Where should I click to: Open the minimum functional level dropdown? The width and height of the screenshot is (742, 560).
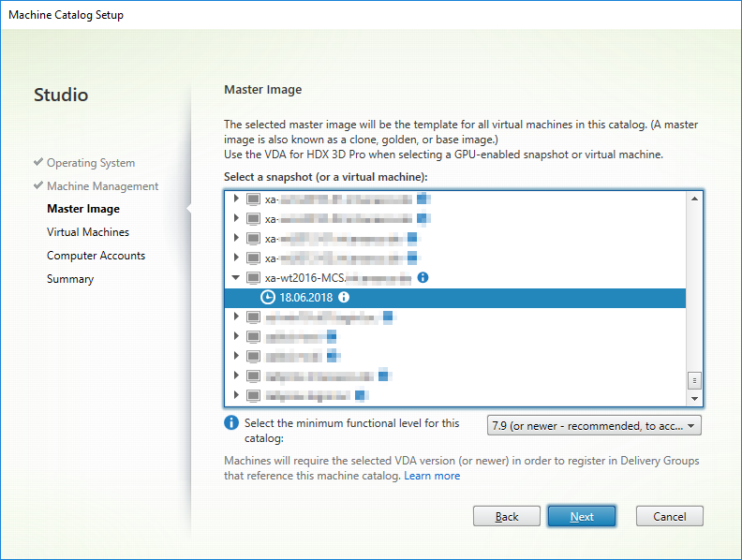[x=594, y=426]
